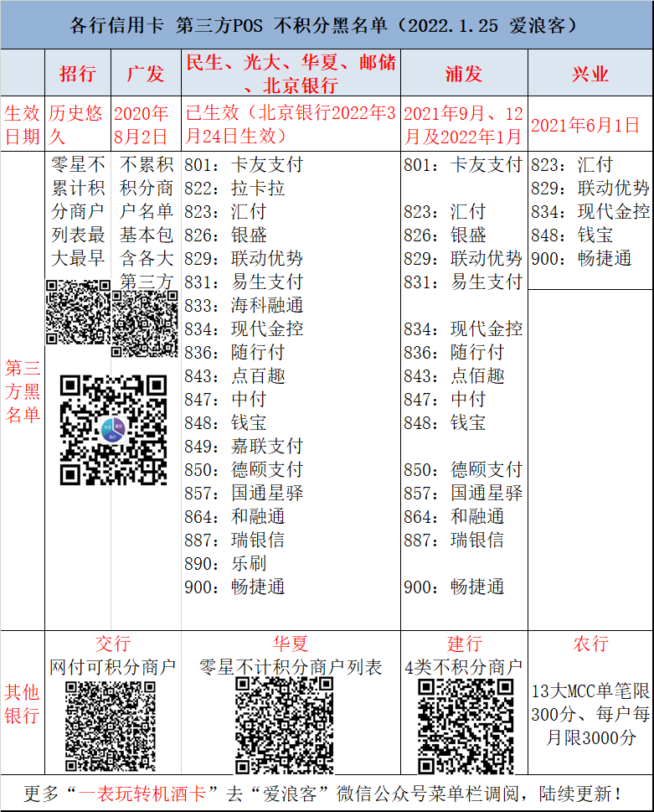
Task: Select 843：点佰趣 in the 浦发 column
Action: click(454, 375)
